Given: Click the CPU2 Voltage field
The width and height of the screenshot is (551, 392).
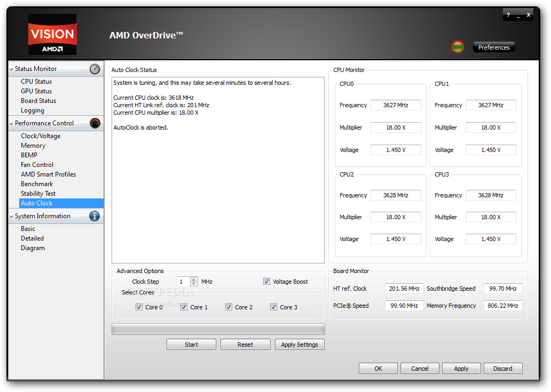Looking at the screenshot, I should point(396,239).
